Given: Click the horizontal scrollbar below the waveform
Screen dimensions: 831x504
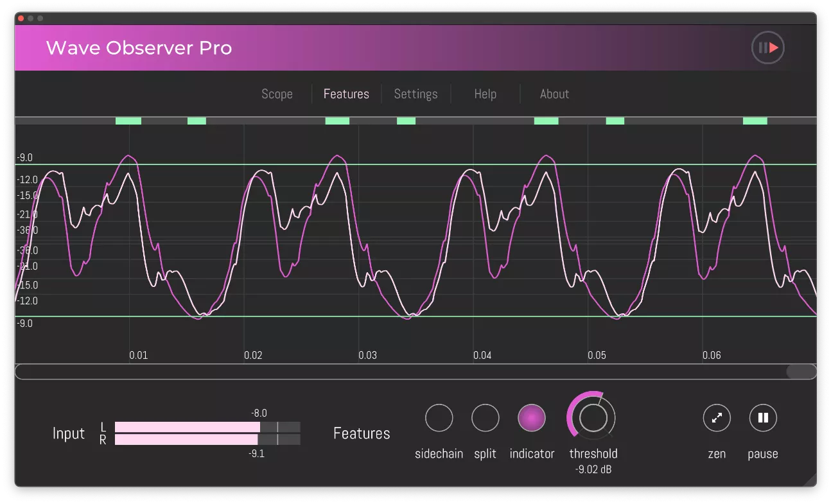Looking at the screenshot, I should tap(415, 370).
